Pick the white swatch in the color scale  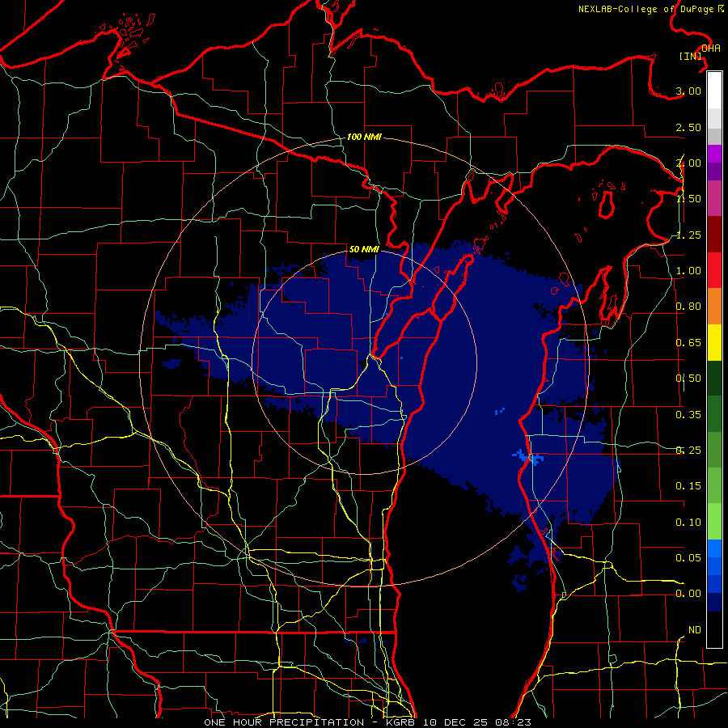point(714,91)
